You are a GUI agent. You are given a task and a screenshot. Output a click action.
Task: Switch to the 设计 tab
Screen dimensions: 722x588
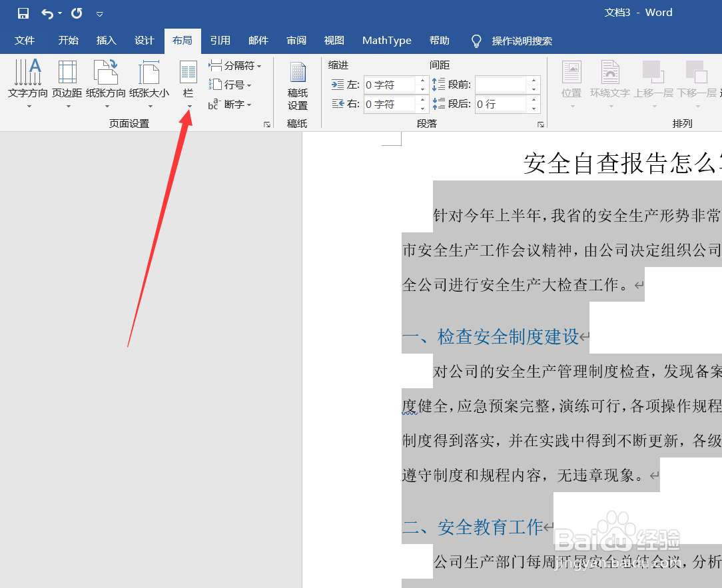pyautogui.click(x=144, y=41)
